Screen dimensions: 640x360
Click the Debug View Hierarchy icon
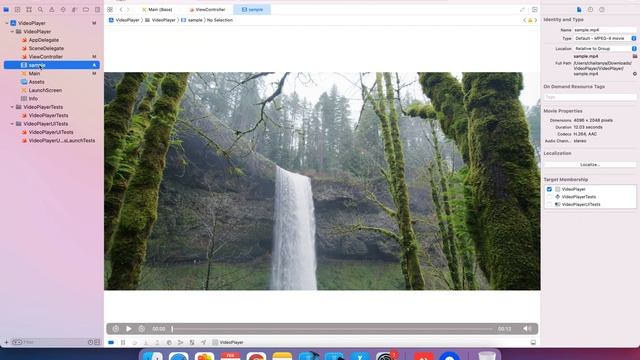(x=169, y=342)
